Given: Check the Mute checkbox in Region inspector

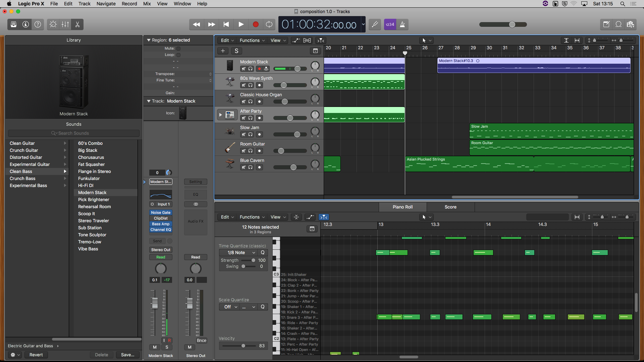Looking at the screenshot, I should tap(178, 48).
